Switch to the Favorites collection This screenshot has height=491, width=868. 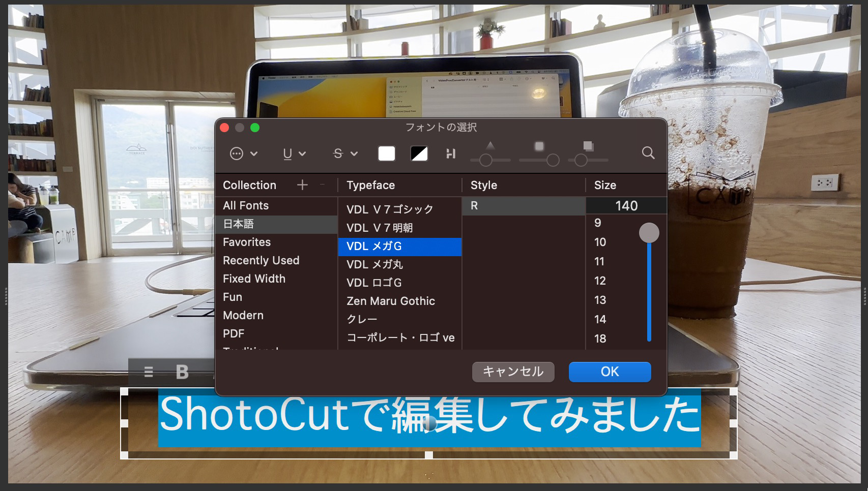point(247,242)
